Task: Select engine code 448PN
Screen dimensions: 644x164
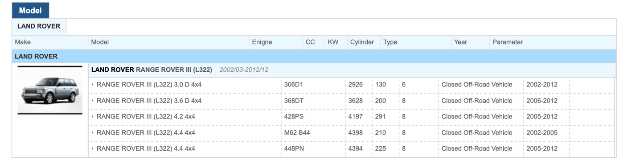Action: pos(294,149)
